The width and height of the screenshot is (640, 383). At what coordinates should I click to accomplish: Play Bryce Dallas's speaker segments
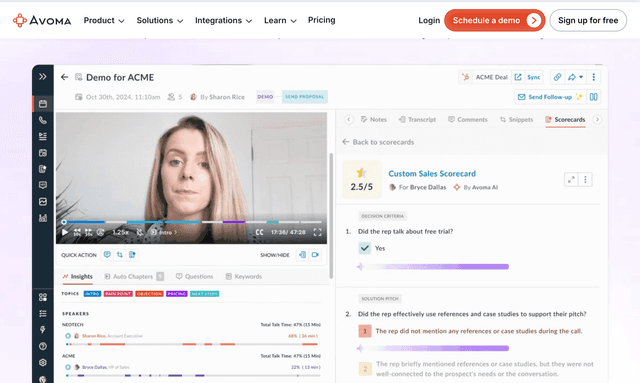(68, 367)
